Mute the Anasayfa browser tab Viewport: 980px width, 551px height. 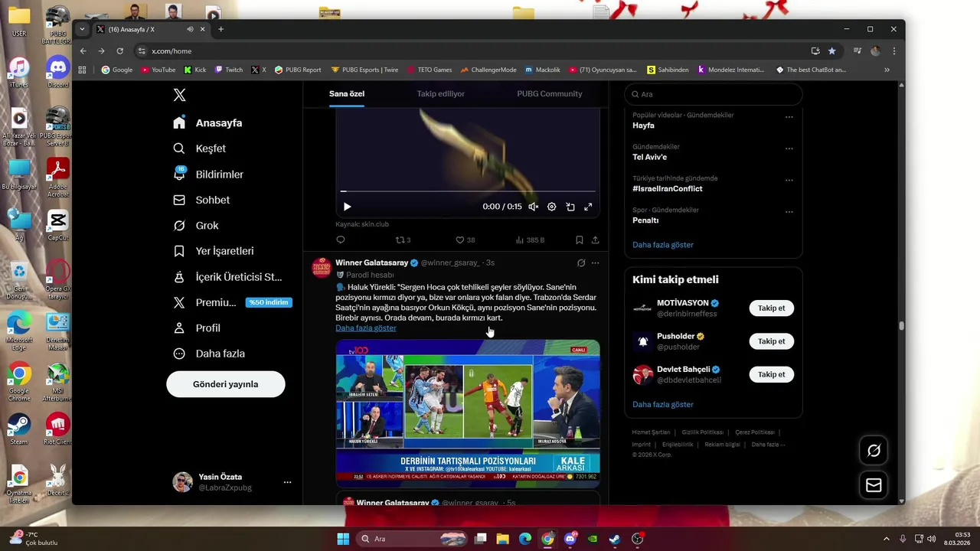(190, 29)
